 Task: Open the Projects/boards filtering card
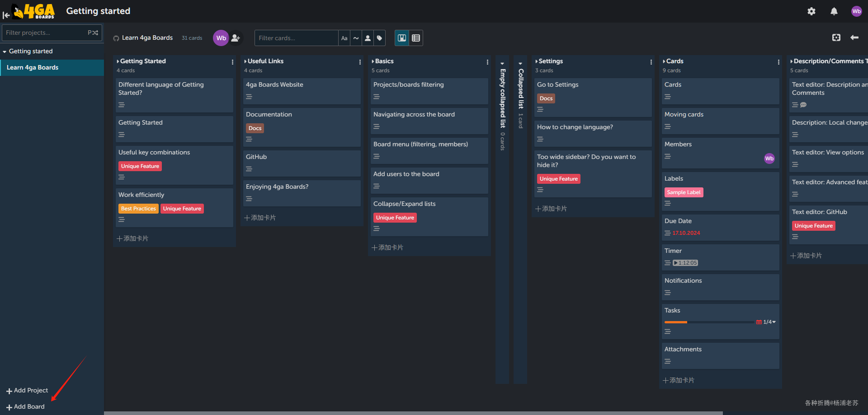coord(429,91)
